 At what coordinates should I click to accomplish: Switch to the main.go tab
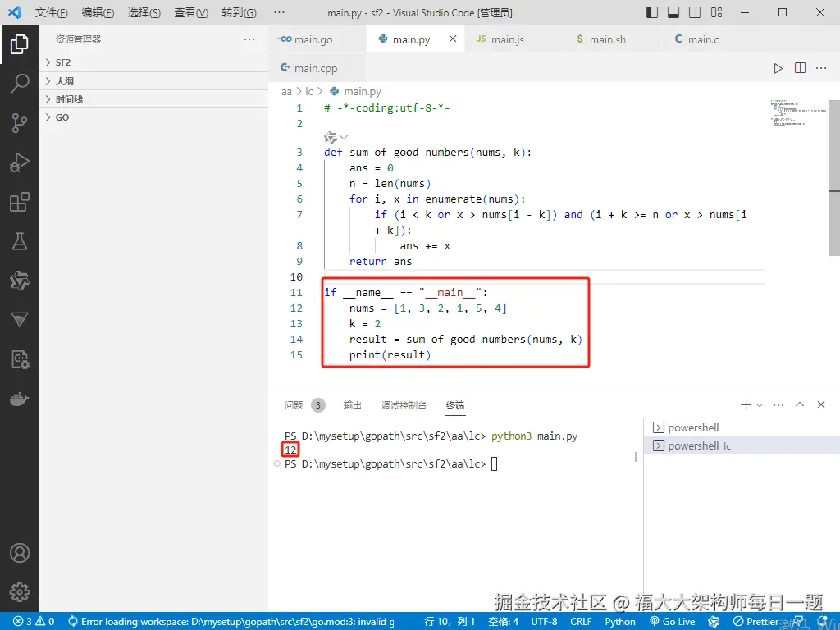[x=317, y=39]
